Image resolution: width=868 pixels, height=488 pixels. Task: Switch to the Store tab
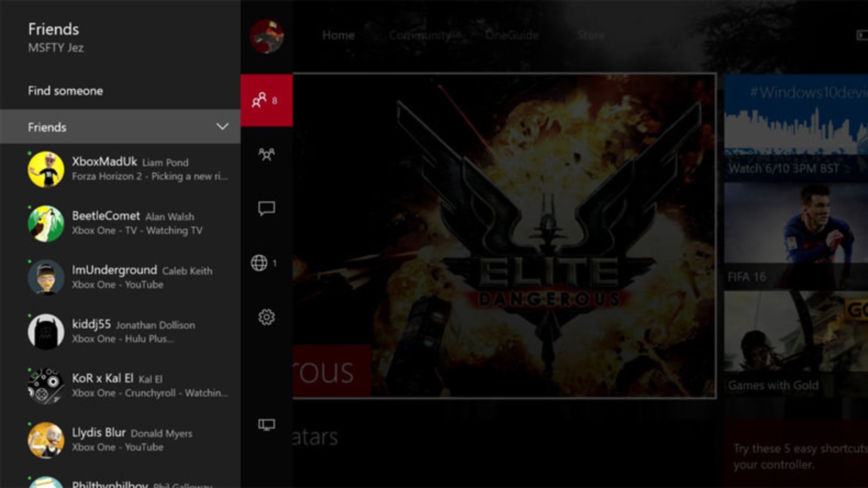coord(591,35)
